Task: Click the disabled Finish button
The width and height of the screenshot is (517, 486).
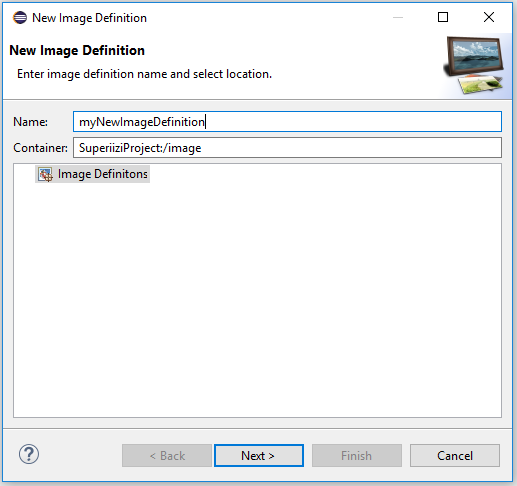Action: [x=357, y=455]
